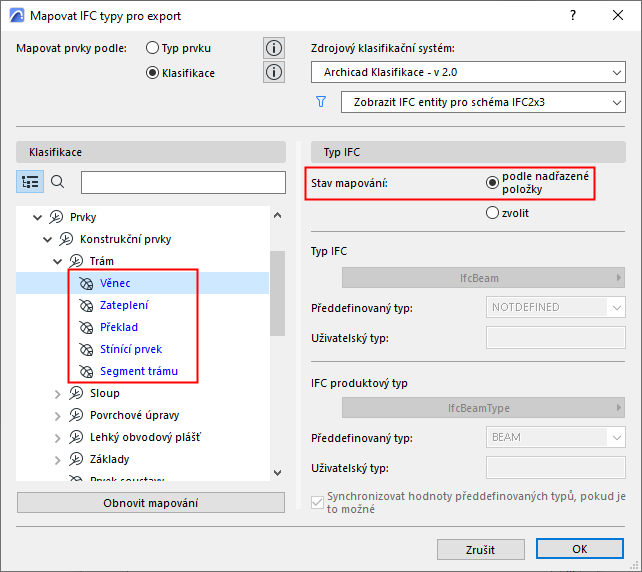
Task: Open the IFC schema filter dropdown
Action: click(482, 102)
